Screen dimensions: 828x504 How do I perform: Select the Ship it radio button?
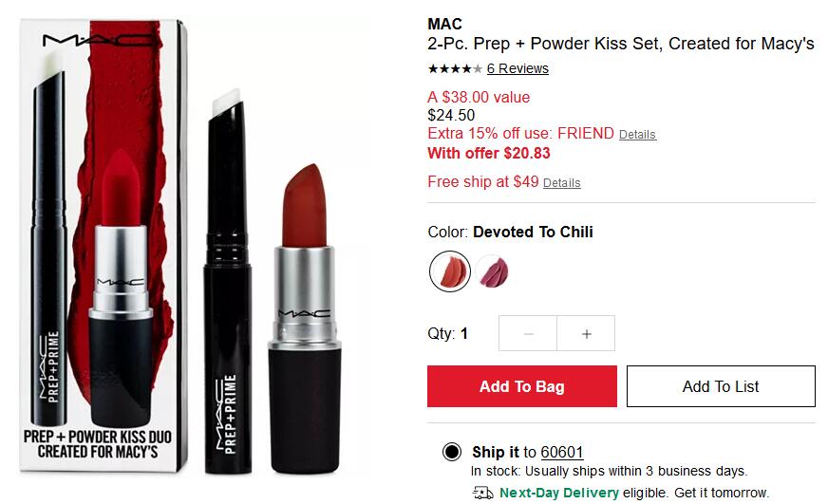(451, 452)
